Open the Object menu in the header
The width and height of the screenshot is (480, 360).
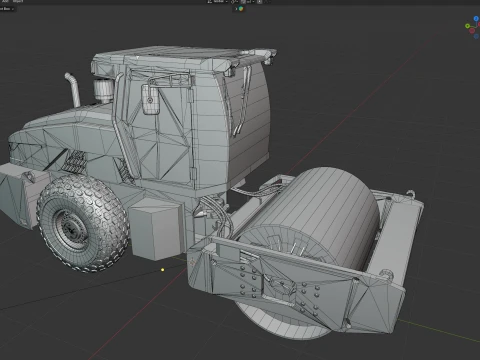[x=18, y=1]
